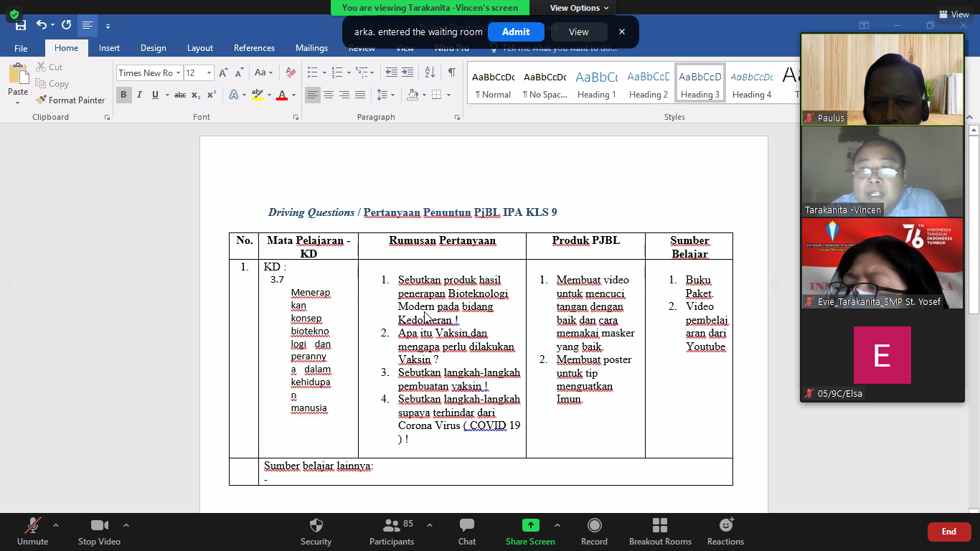Open the File tab in Word

coord(21,48)
